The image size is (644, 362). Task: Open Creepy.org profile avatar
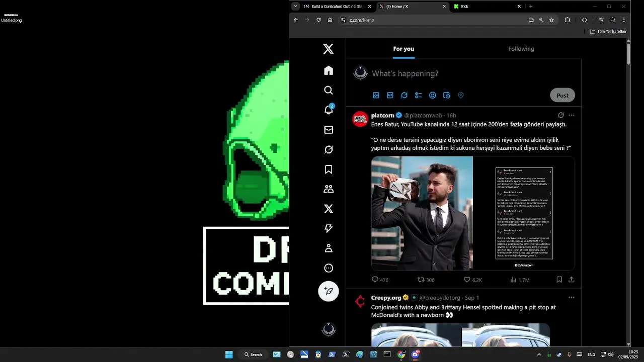(x=360, y=301)
